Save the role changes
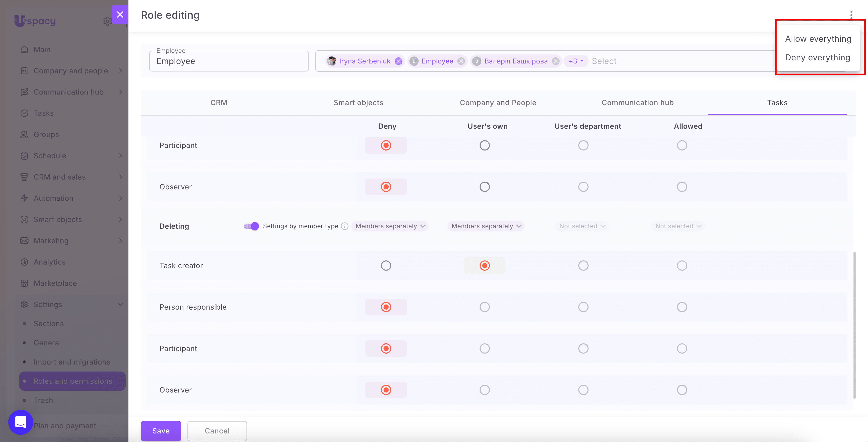The width and height of the screenshot is (868, 442). [x=161, y=431]
